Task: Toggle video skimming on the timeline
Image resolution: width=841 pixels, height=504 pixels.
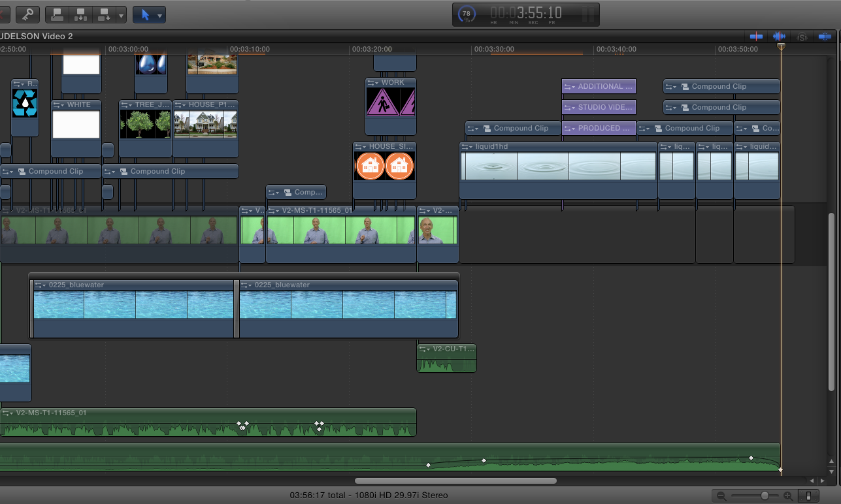Action: pyautogui.click(x=756, y=37)
